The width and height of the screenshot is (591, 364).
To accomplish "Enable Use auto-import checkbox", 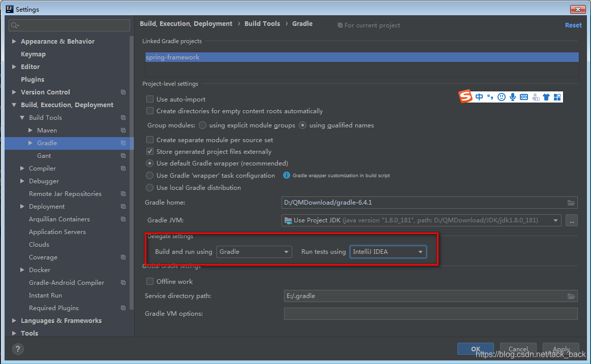I will [149, 99].
